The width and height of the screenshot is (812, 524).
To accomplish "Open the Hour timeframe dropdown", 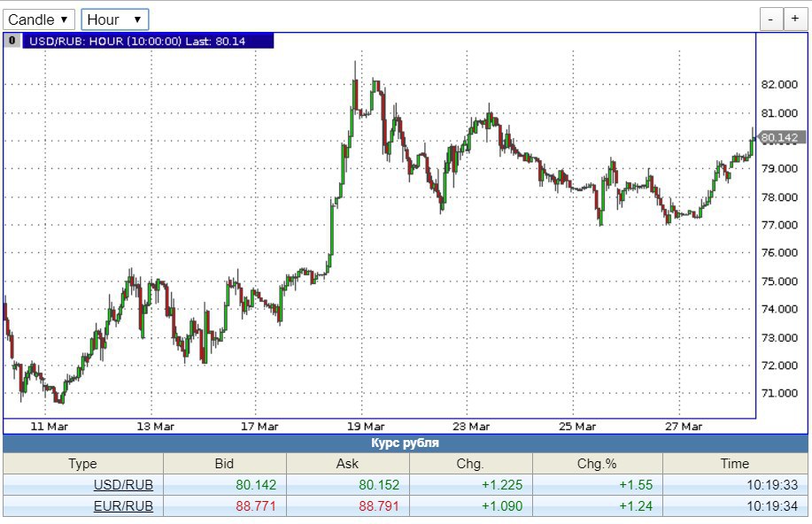I will (x=115, y=19).
